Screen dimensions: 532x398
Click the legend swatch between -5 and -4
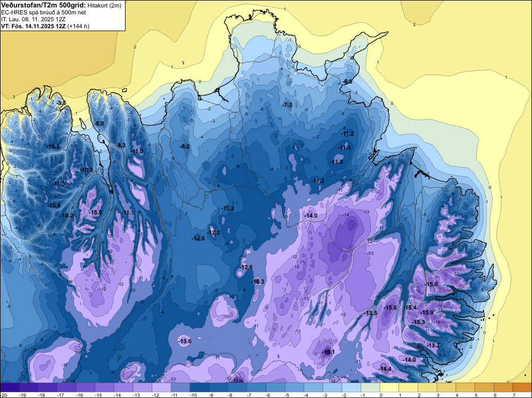tap(295, 387)
